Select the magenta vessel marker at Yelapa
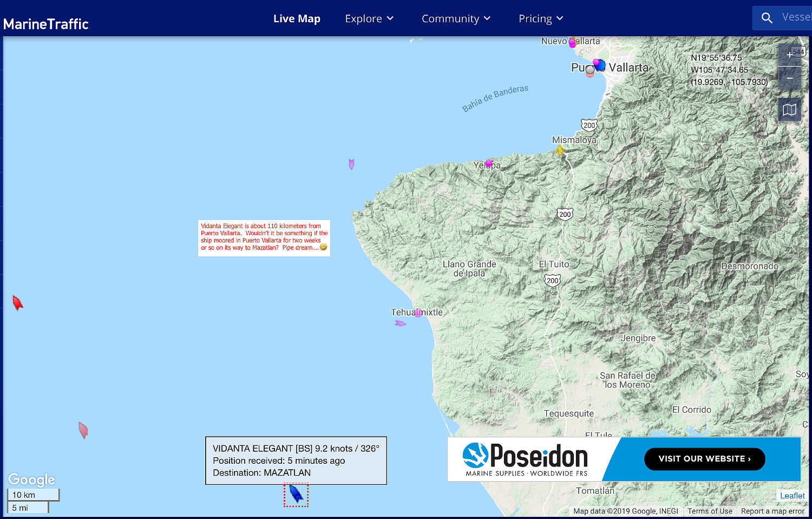 489,163
